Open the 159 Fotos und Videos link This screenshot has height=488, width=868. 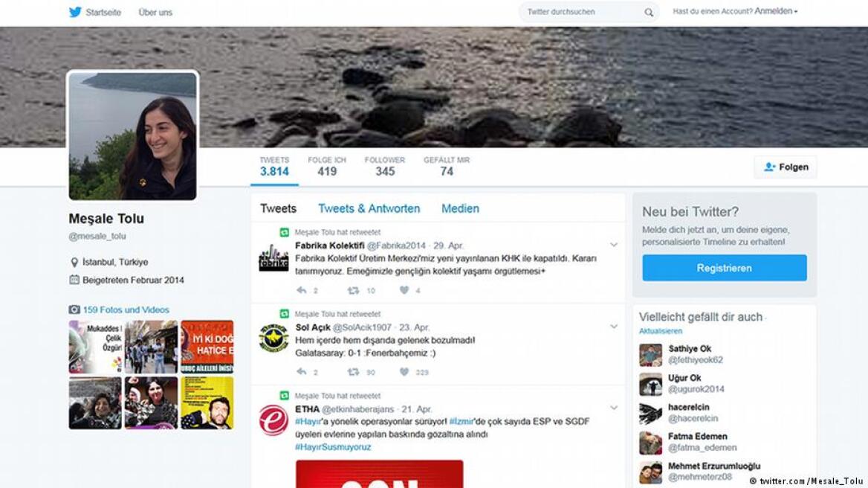[126, 309]
